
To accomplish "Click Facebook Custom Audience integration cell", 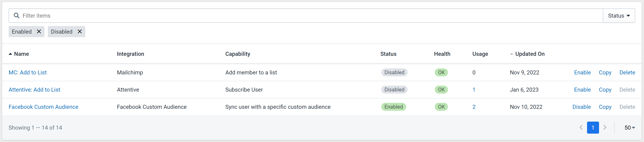I will (x=152, y=107).
